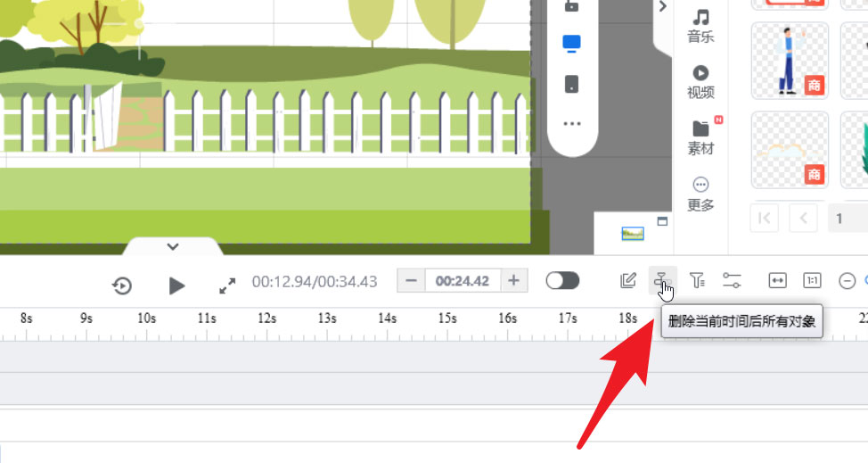Screen dimensions: 868x463
Task: Decrease scene duration with minus button
Action: pos(412,281)
